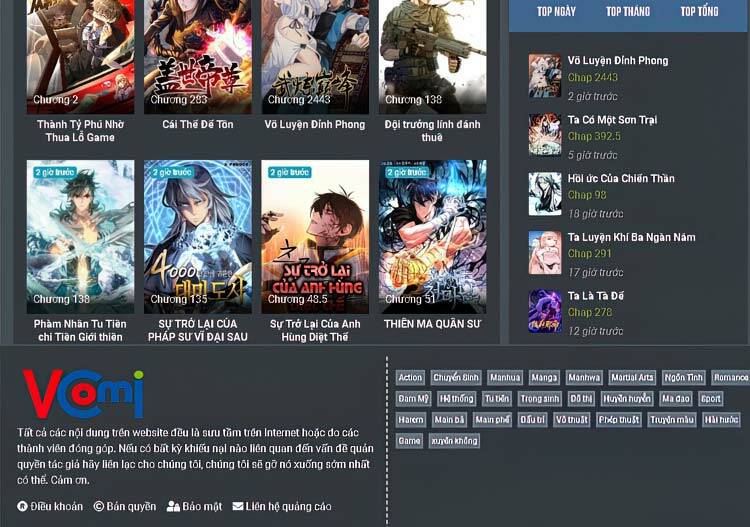The width and height of the screenshot is (750, 527).
Task: Filter by the Huyền huyễn tag
Action: click(627, 399)
